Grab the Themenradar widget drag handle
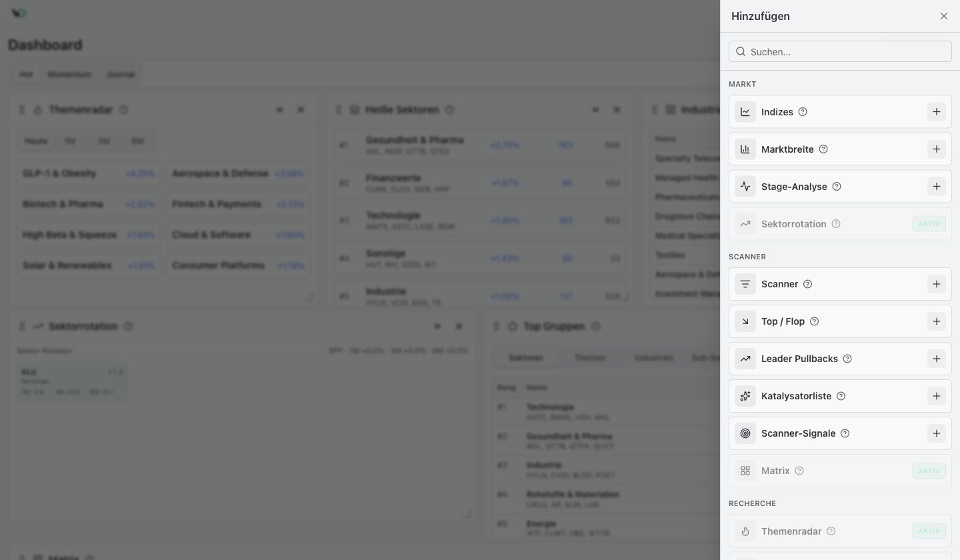This screenshot has width=960, height=560. click(22, 109)
